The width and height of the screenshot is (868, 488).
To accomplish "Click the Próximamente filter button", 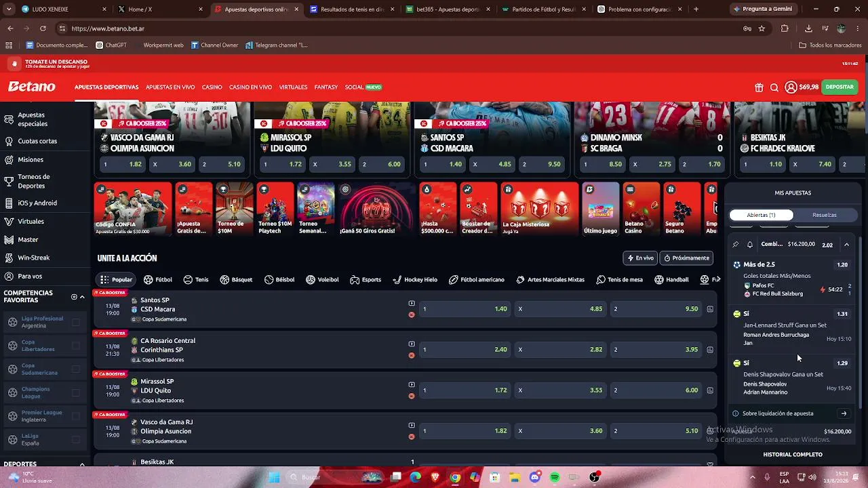I will (x=686, y=258).
